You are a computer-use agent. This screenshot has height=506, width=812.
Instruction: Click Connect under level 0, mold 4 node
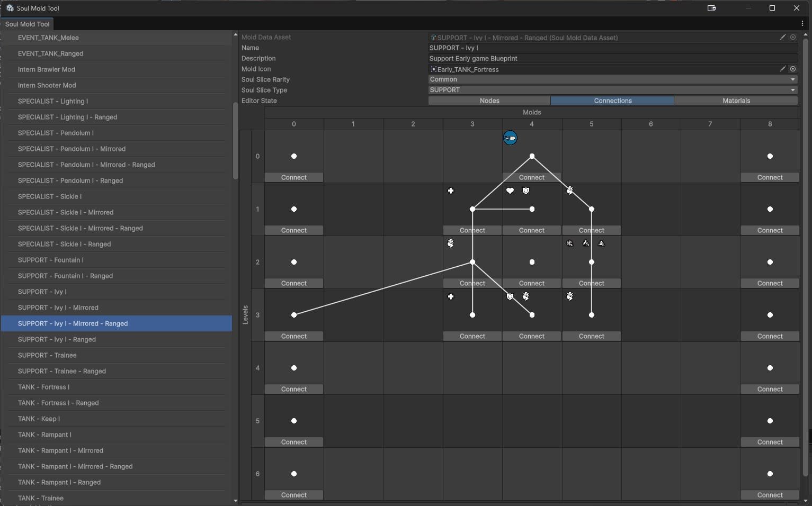[532, 177]
